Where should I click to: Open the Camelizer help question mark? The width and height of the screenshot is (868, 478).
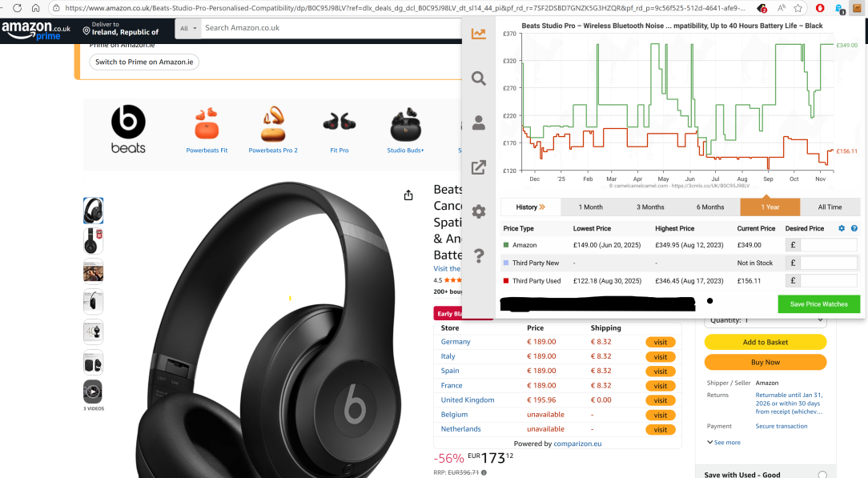[x=479, y=255]
